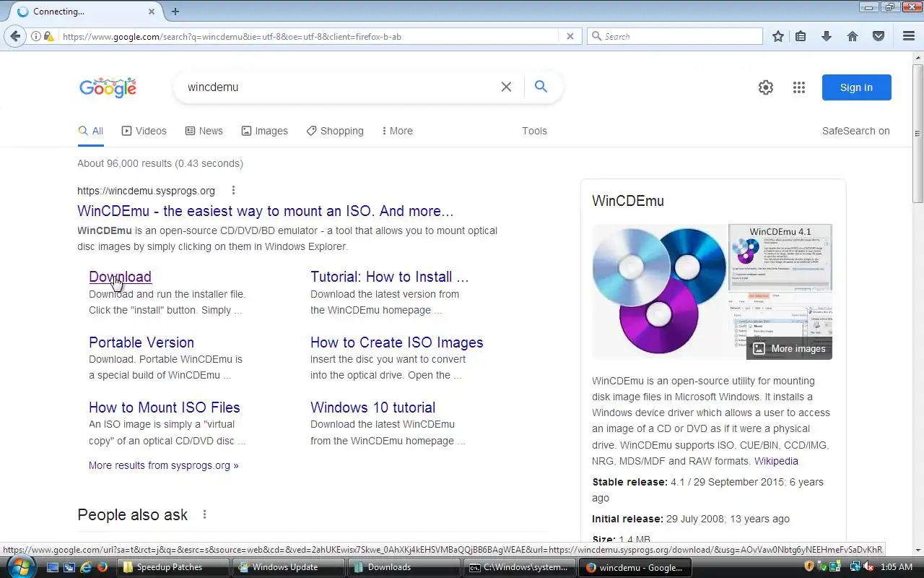Open the Tools search filter

[x=534, y=131]
